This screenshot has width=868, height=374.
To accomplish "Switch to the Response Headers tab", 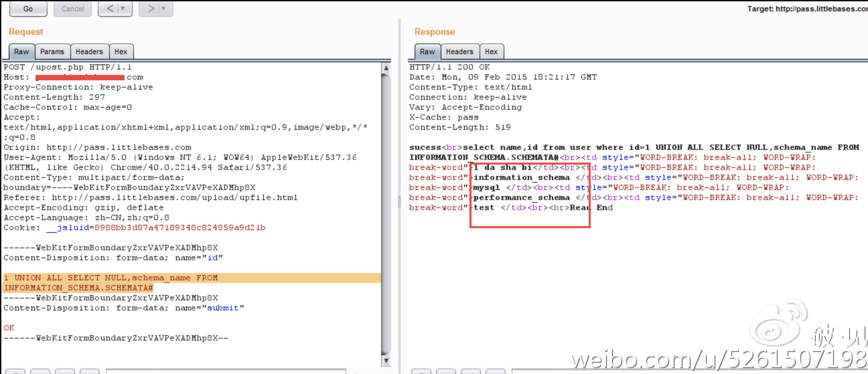I will pyautogui.click(x=459, y=52).
